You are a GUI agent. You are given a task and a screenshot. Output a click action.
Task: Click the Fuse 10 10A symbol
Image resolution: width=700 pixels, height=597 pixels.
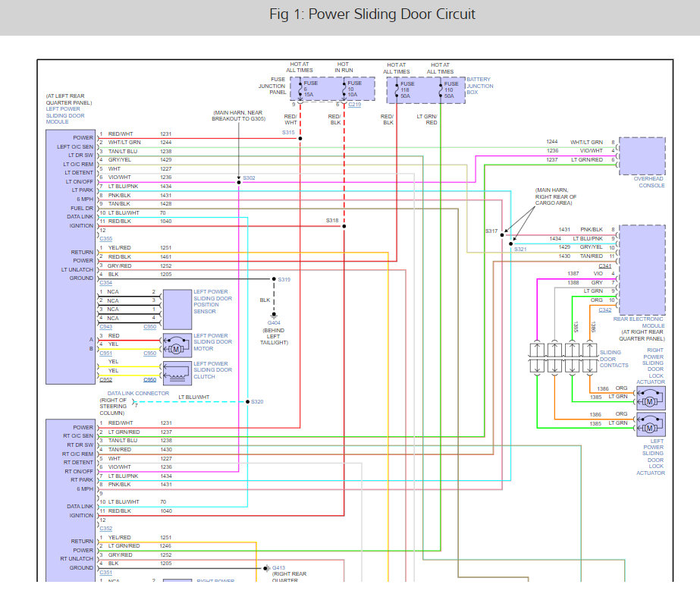coord(344,89)
